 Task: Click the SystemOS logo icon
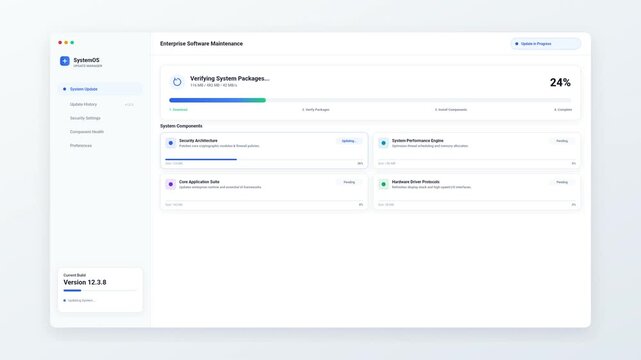coord(65,61)
